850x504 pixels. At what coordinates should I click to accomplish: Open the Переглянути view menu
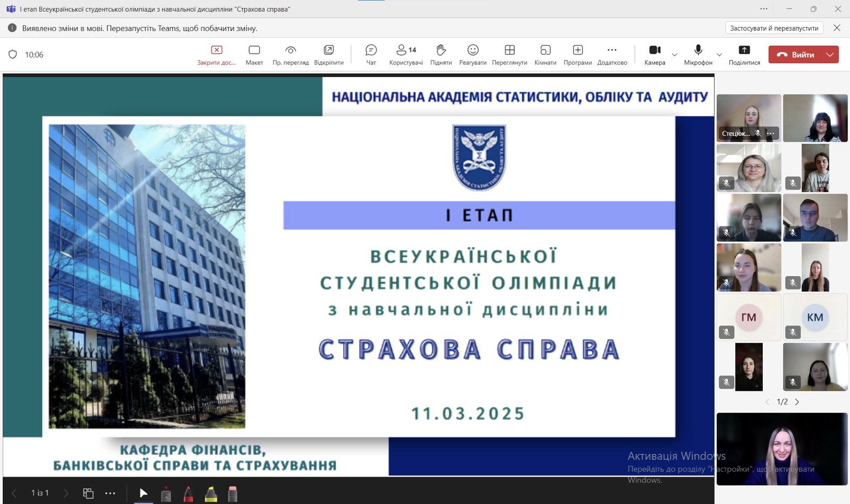click(509, 55)
